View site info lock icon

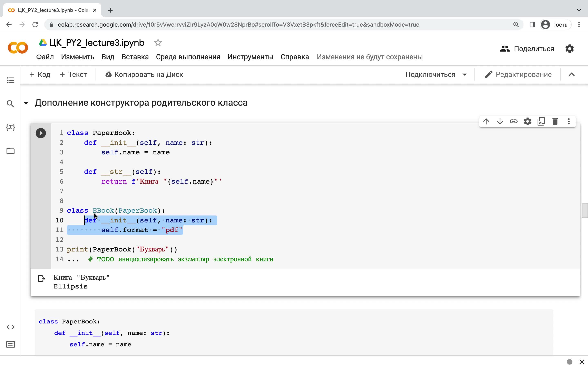[51, 25]
